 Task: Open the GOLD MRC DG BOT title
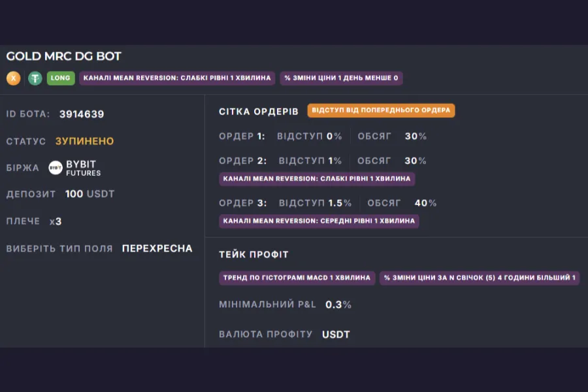[63, 56]
